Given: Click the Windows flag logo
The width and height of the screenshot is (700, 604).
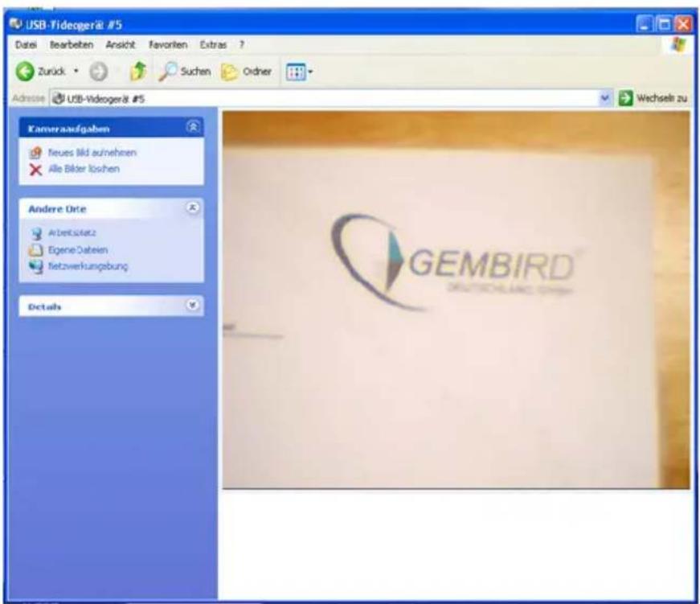Looking at the screenshot, I should 678,45.
